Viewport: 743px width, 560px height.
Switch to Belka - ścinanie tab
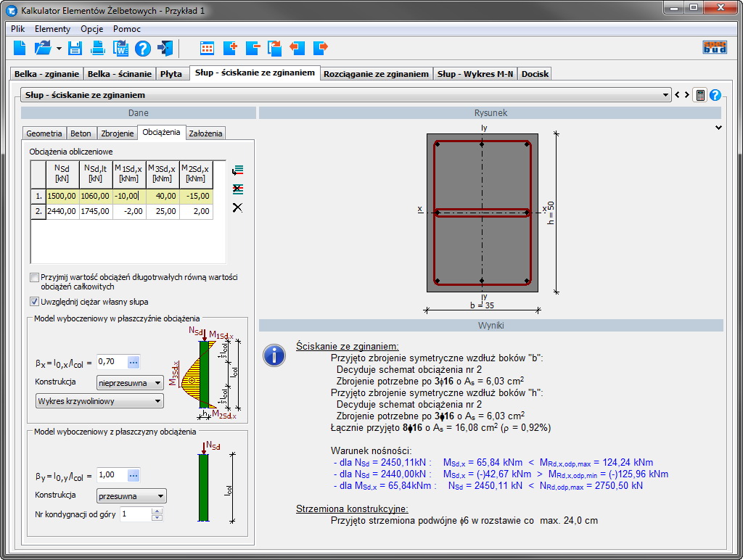coord(120,74)
